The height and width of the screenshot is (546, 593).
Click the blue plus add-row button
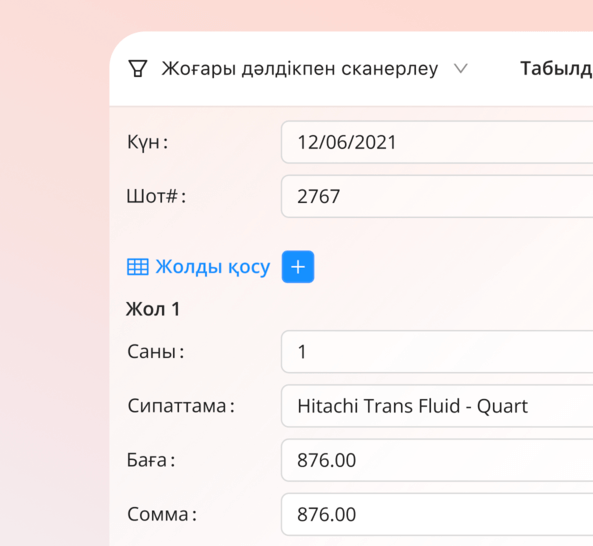[298, 267]
